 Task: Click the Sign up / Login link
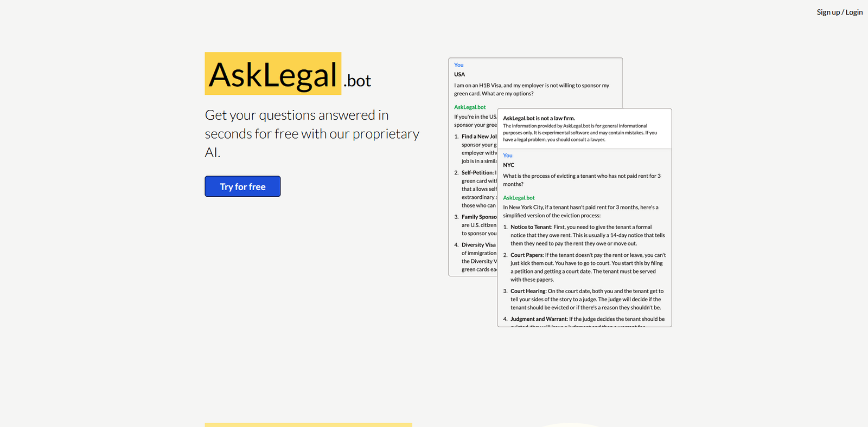[839, 12]
